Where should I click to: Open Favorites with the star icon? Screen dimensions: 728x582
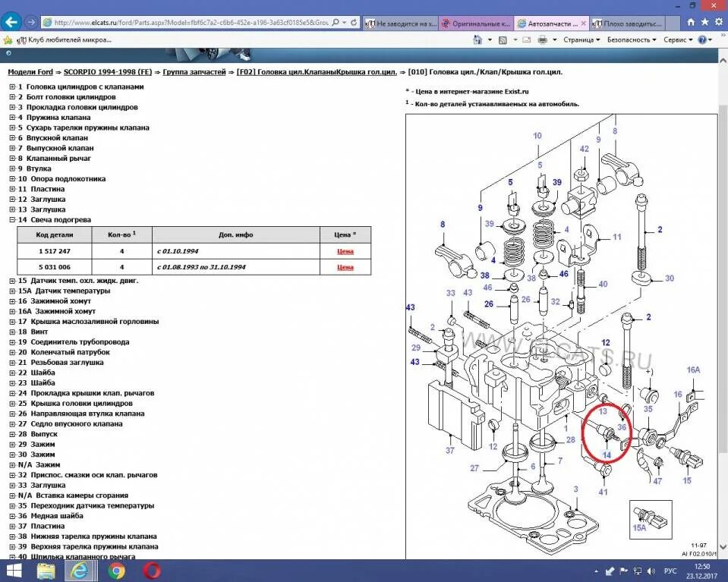coord(704,22)
